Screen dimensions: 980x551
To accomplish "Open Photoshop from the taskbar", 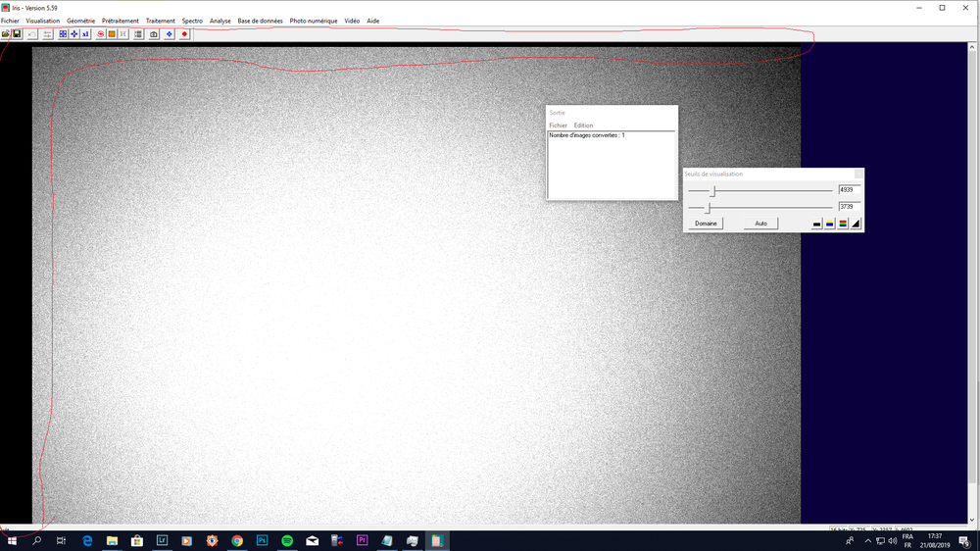I will point(262,541).
